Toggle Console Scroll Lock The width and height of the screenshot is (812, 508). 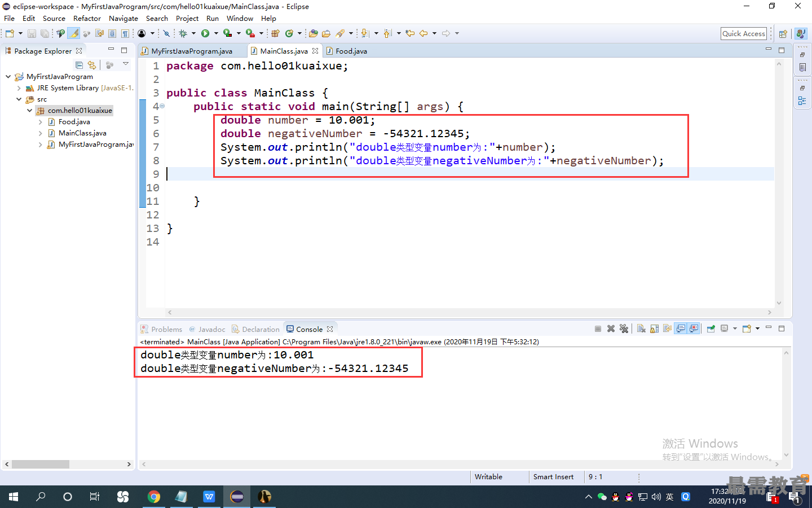pyautogui.click(x=654, y=329)
